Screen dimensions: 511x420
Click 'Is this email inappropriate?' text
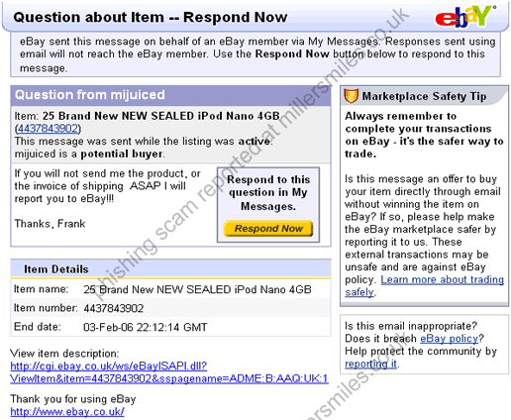(411, 326)
